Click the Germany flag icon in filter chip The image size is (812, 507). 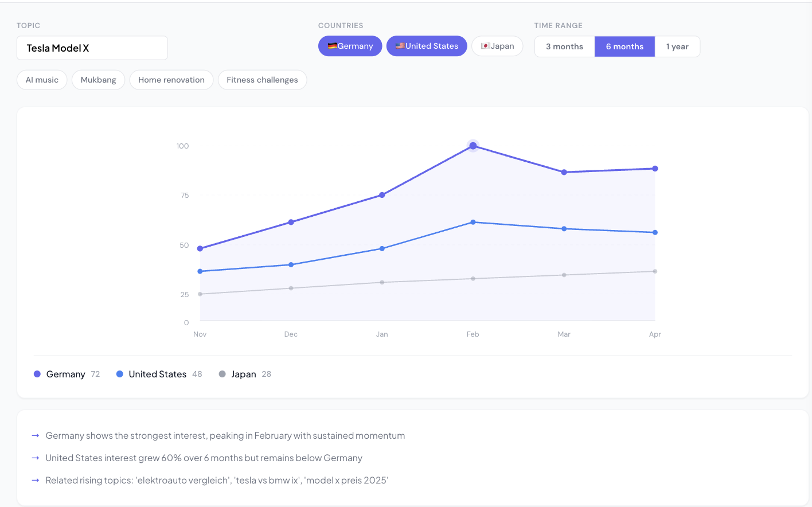[332, 46]
